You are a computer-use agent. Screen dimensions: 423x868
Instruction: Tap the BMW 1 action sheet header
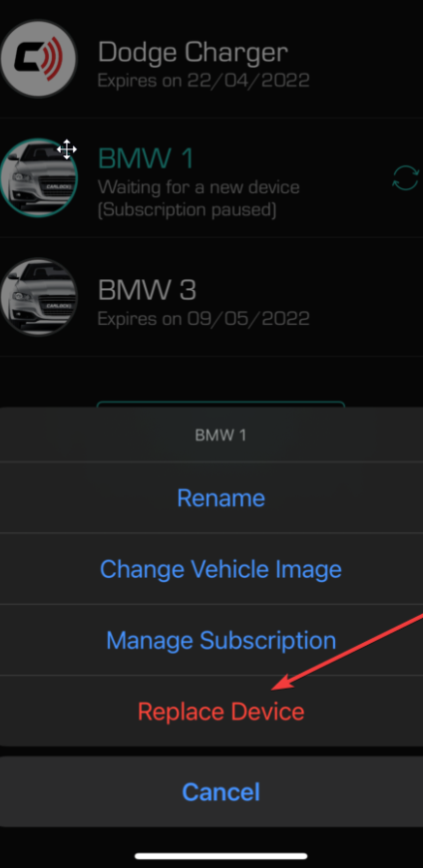coord(221,435)
